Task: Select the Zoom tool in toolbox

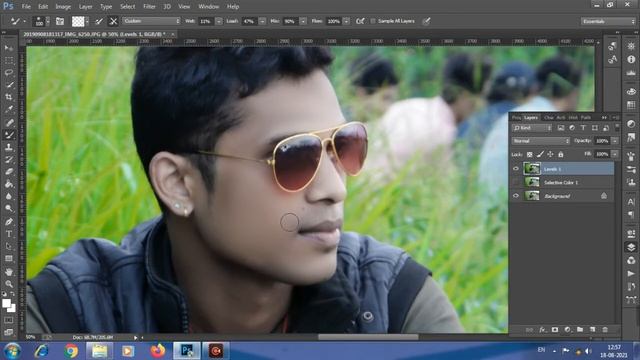Action: [9, 284]
